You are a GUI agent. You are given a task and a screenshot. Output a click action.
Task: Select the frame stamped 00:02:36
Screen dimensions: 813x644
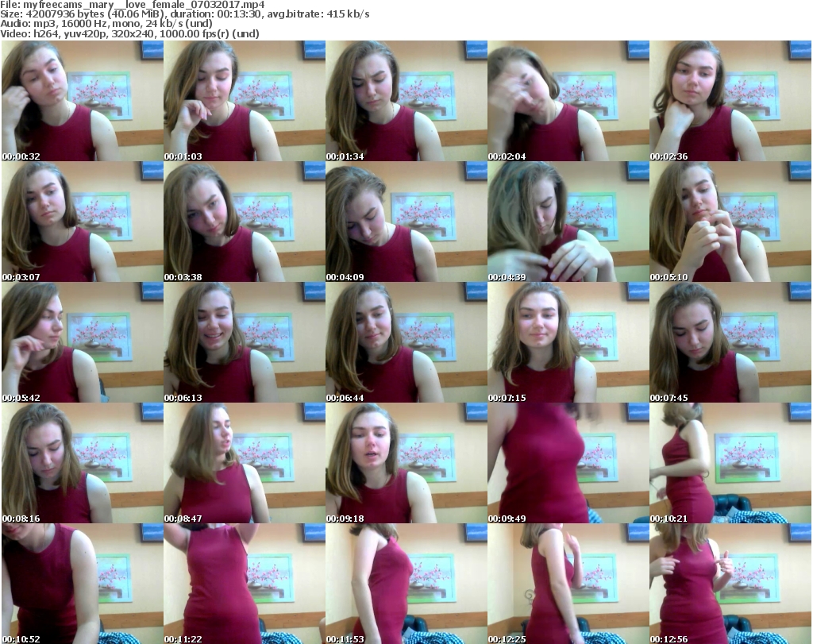click(x=730, y=101)
